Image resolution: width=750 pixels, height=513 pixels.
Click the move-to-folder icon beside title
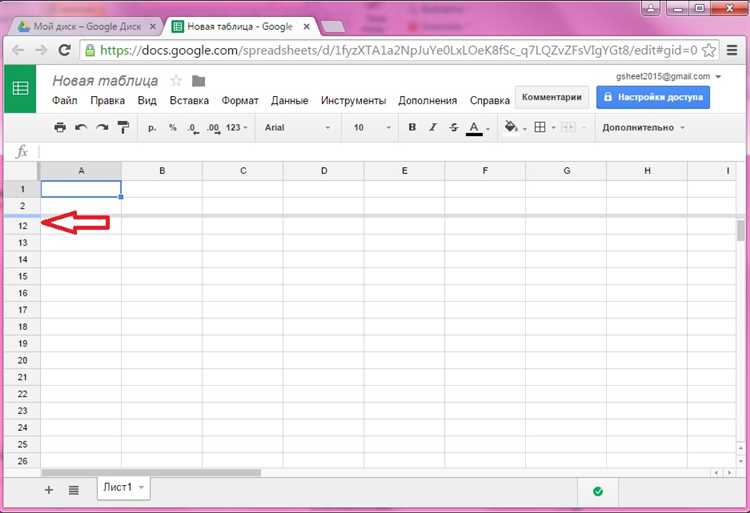[x=199, y=81]
